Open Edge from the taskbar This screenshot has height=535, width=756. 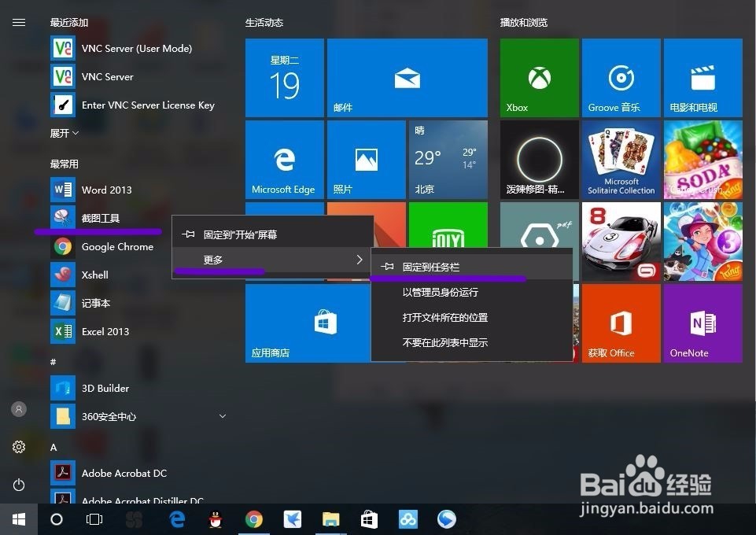[178, 519]
